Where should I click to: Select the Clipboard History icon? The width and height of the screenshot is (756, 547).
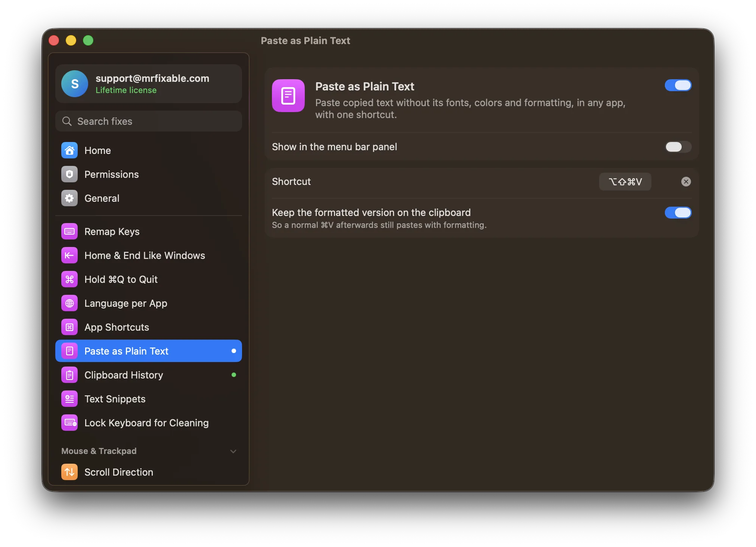69,375
